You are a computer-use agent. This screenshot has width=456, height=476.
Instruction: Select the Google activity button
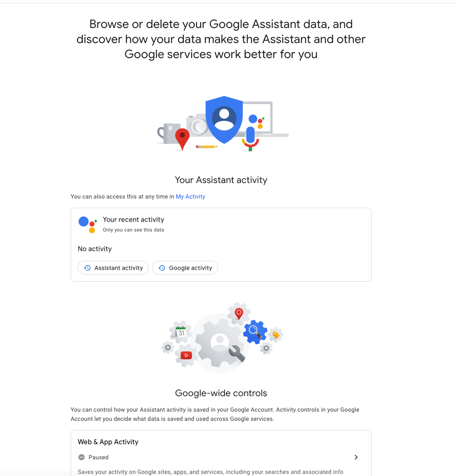click(185, 267)
